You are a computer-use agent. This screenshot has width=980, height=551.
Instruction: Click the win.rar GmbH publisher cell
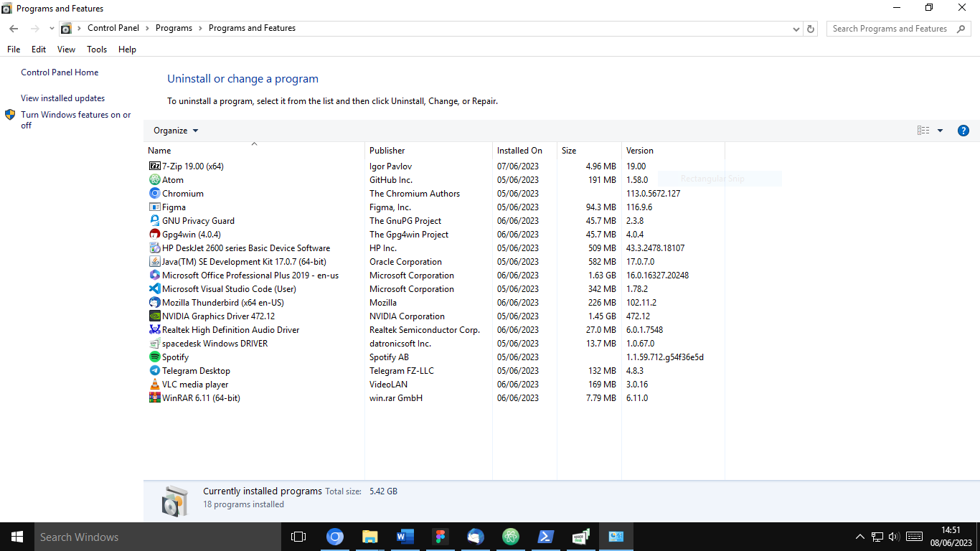click(396, 398)
